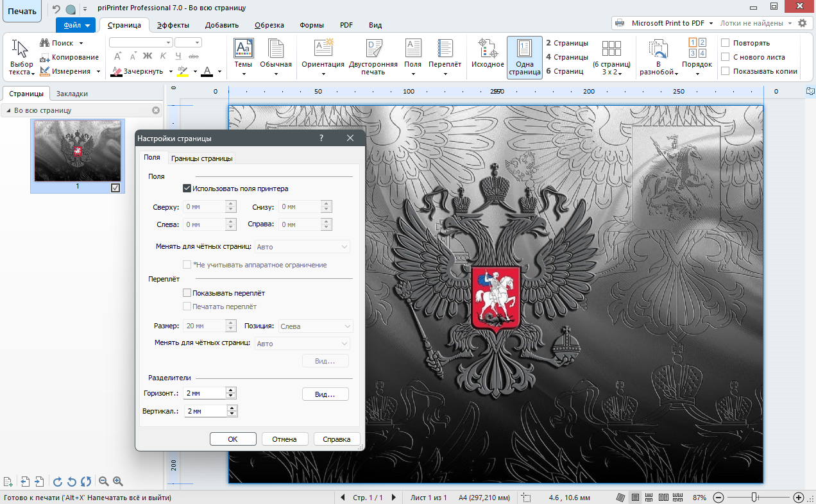Screen dimensions: 816x504
Task: Open the Зачеркнуть dropdown arrow
Action: (171, 71)
